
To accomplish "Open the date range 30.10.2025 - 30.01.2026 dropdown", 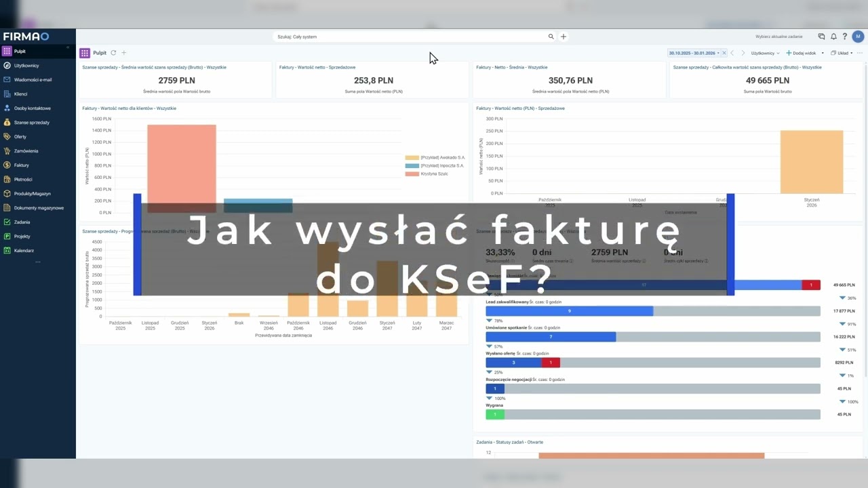I will click(694, 53).
